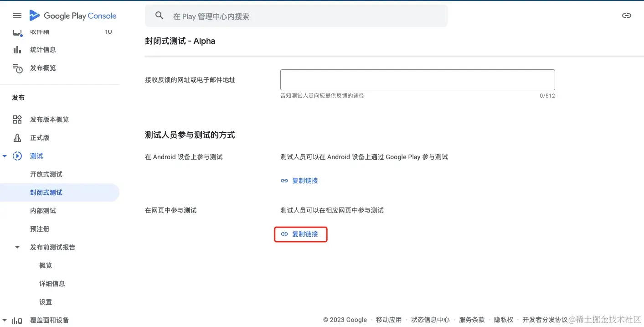Open 内部测试 page
The image size is (644, 327).
[x=43, y=211]
